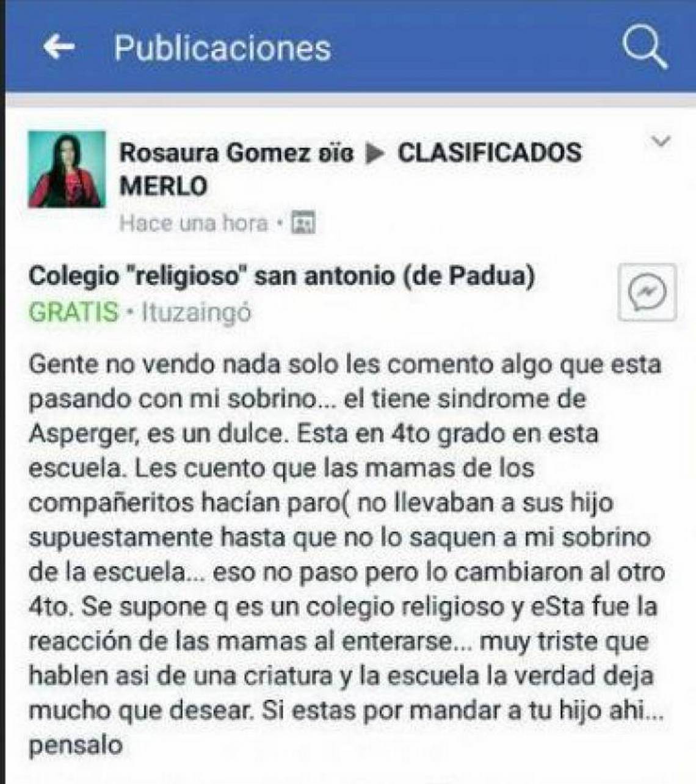Click the green GRATIS price label
This screenshot has height=784, width=696.
coord(73,312)
